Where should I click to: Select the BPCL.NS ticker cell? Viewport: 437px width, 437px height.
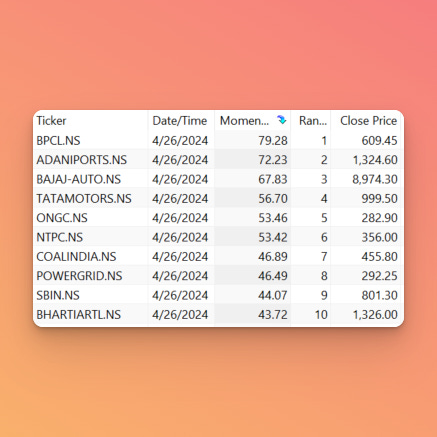point(58,141)
